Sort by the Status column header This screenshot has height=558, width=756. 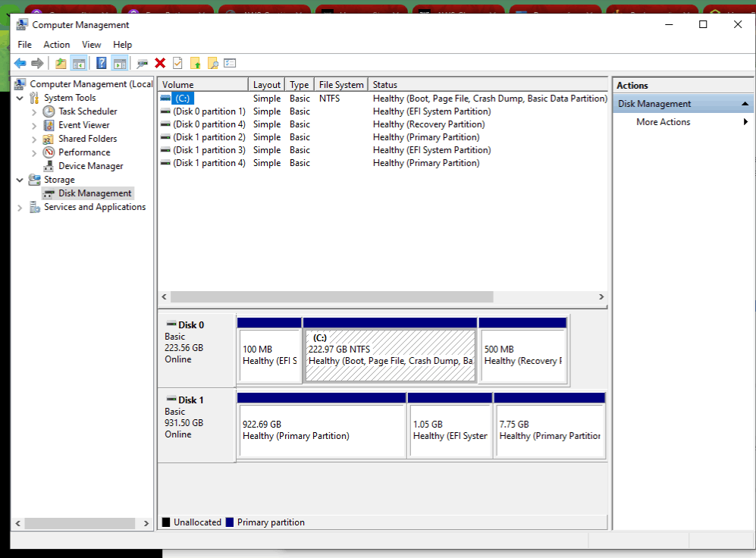click(x=488, y=84)
